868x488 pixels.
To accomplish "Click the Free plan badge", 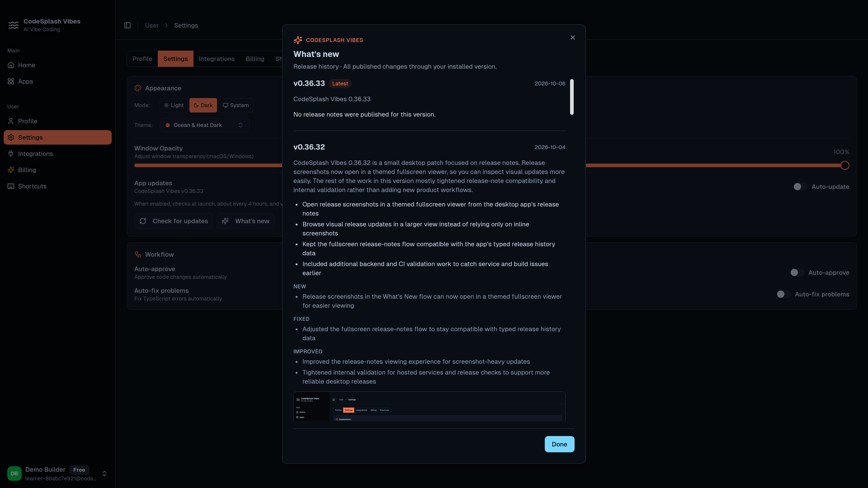I will pos(79,469).
